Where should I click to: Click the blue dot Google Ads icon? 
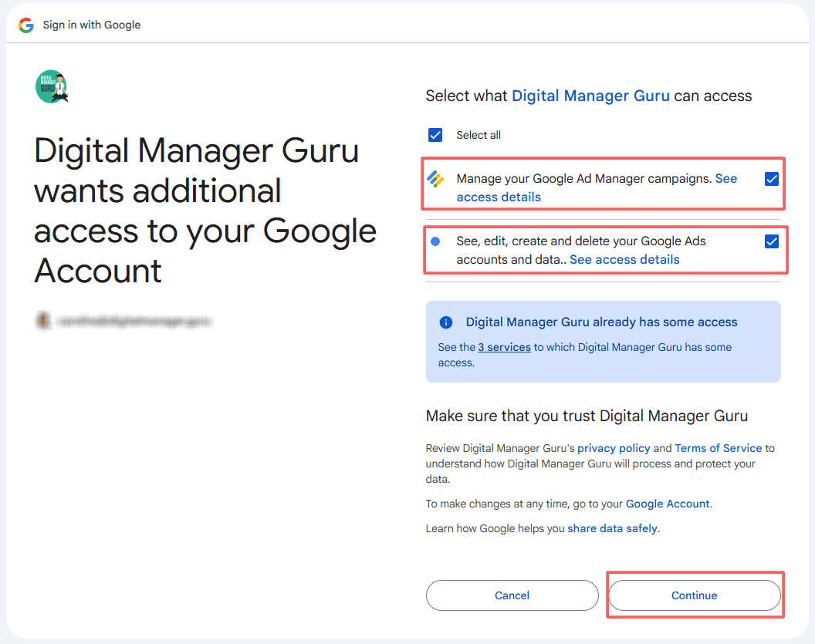435,241
